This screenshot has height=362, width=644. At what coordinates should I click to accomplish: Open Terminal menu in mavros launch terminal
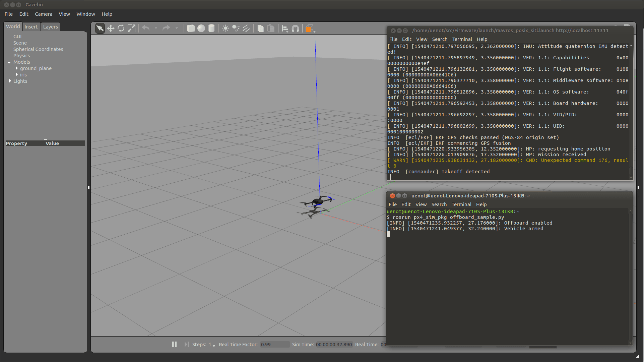(x=462, y=39)
